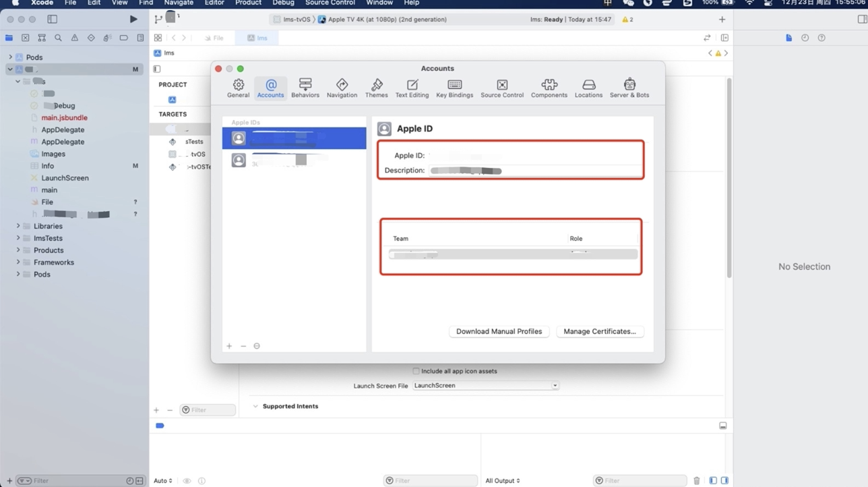Show the Source Control navigator

[26, 38]
